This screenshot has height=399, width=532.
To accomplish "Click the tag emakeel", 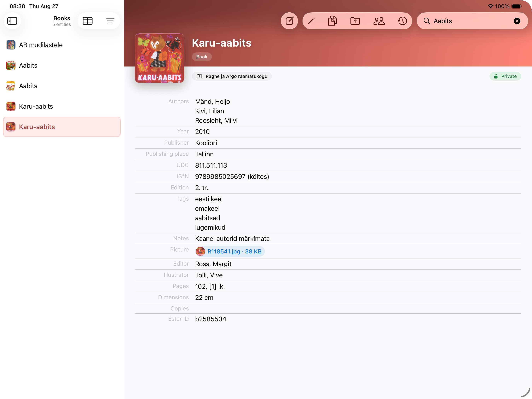I will click(x=207, y=208).
